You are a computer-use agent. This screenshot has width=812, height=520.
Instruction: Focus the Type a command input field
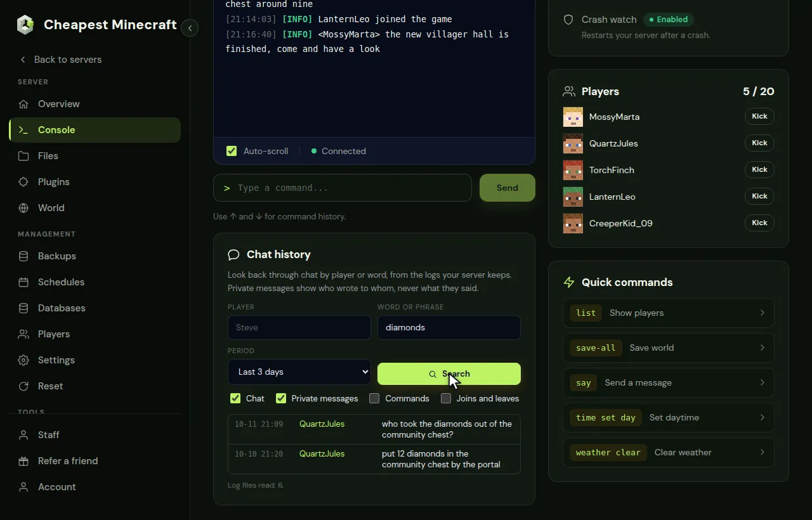click(343, 188)
